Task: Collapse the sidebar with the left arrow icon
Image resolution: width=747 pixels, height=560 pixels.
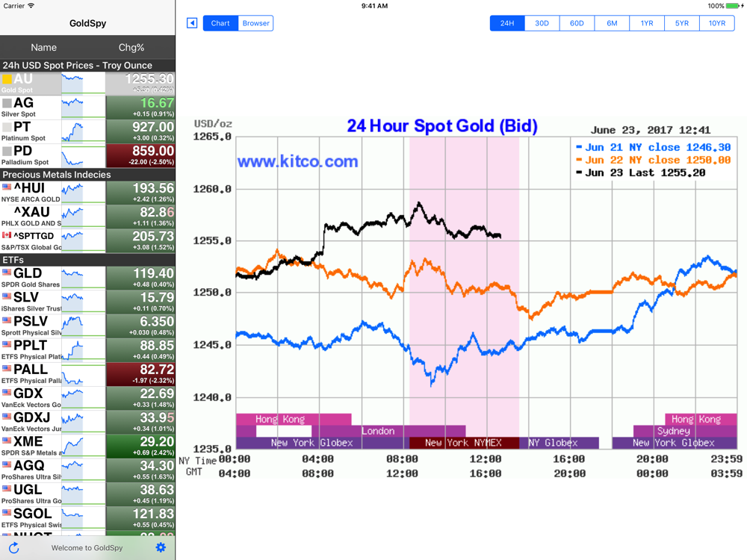Action: [x=192, y=23]
